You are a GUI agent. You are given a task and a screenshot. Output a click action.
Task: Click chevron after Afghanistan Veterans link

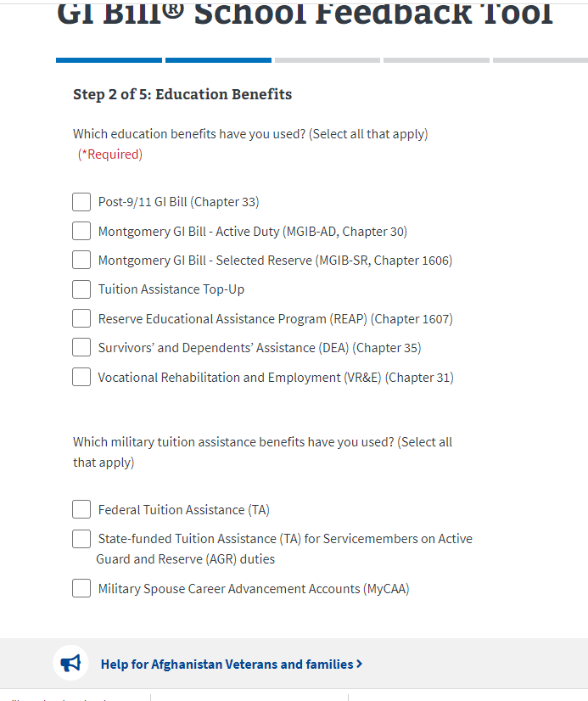360,664
